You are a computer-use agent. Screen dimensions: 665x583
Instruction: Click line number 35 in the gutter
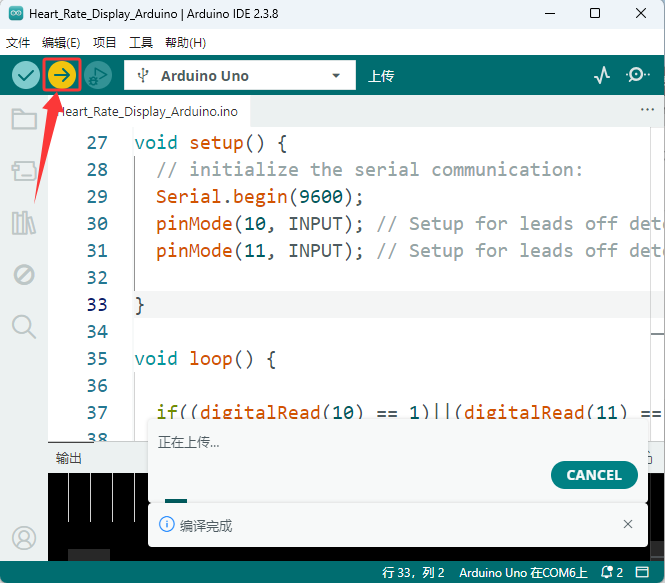pos(97,359)
